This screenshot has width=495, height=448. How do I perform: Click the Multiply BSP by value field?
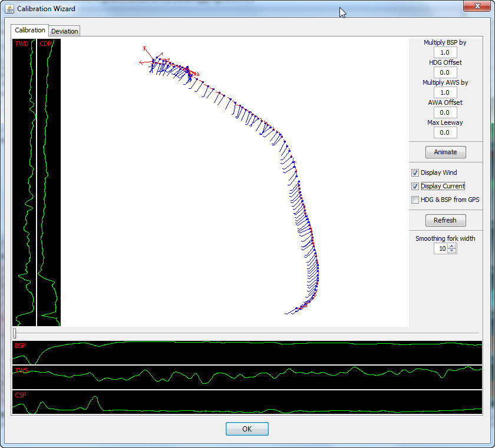coord(445,52)
